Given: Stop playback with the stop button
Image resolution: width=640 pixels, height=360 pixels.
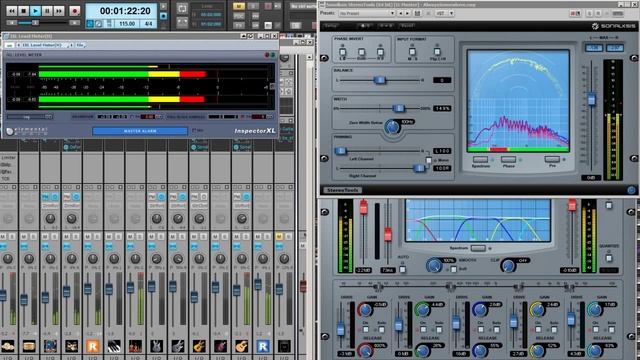Looking at the screenshot, I should (x=24, y=11).
